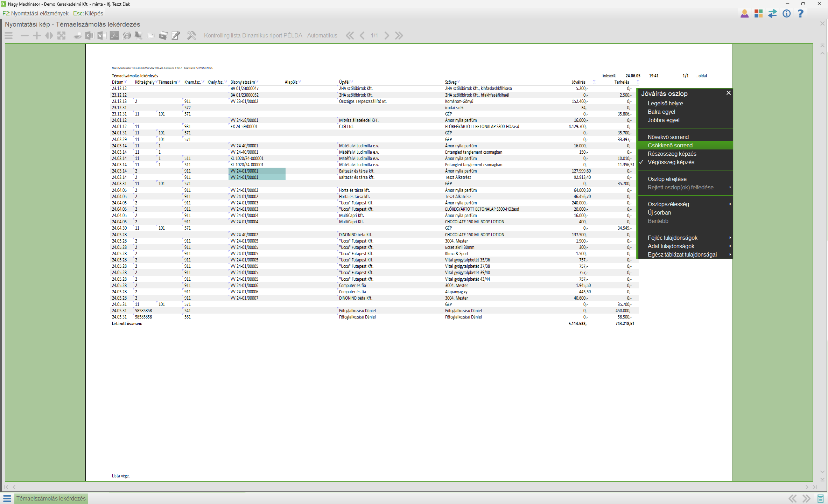Select Csökkenő sorrend menu entry
Viewport: 828px width, 504px height.
pyautogui.click(x=670, y=145)
